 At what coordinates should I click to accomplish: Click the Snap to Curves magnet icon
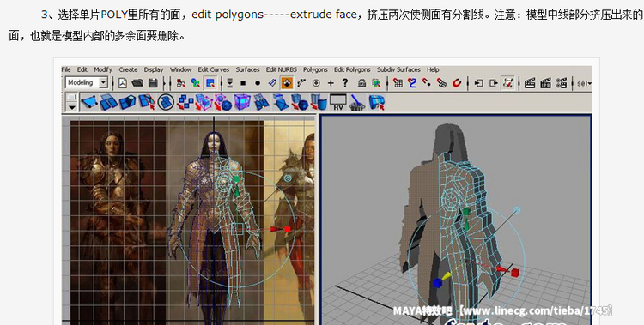[x=412, y=83]
